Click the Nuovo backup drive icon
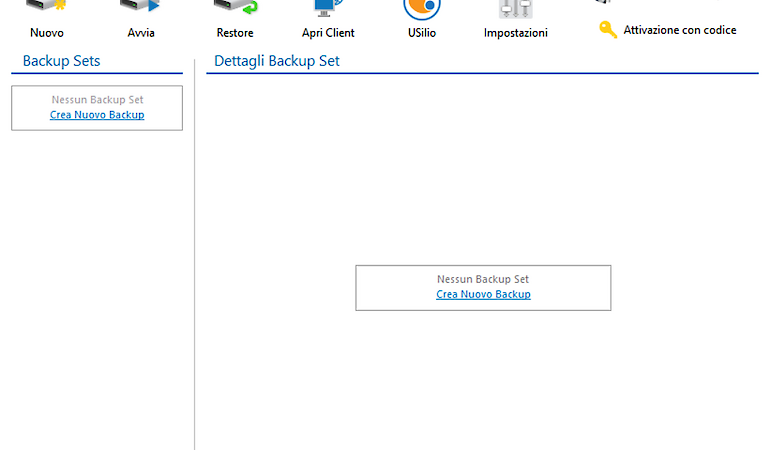The image size is (770, 450). pos(47,8)
